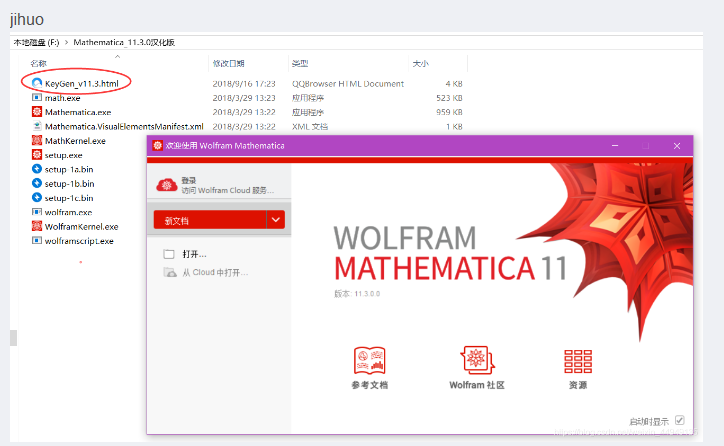Open the 资源 resources grid icon
The width and height of the screenshot is (724, 446).
coord(577,361)
